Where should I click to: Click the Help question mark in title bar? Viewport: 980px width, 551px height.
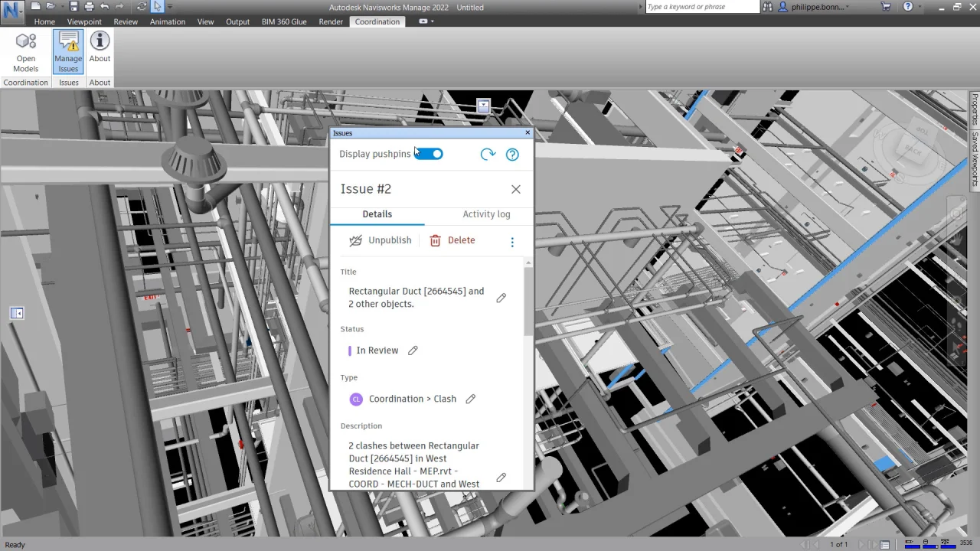(907, 7)
